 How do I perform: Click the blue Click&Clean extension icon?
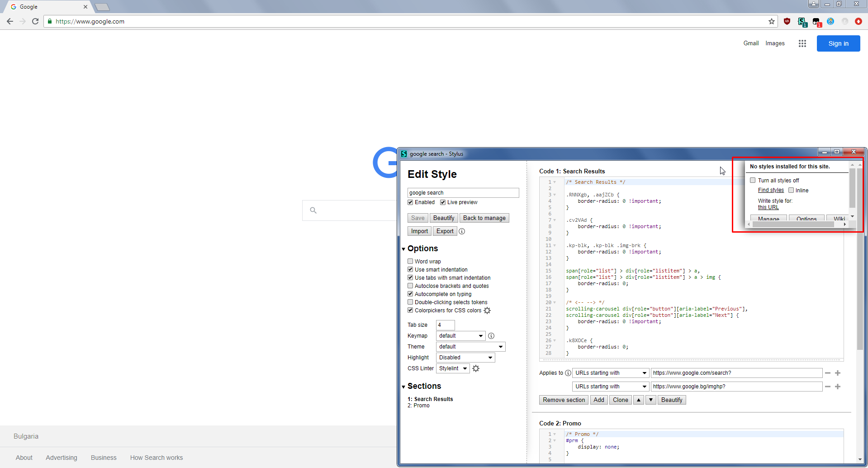click(830, 21)
